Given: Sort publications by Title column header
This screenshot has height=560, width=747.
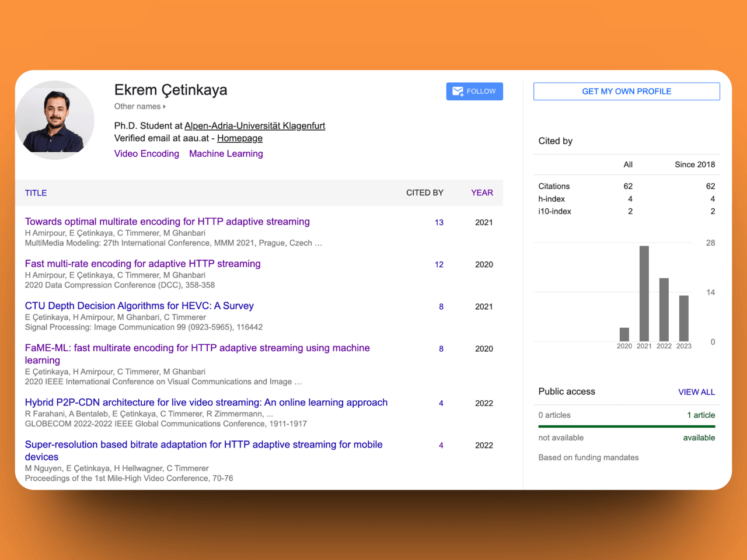Looking at the screenshot, I should (x=36, y=193).
